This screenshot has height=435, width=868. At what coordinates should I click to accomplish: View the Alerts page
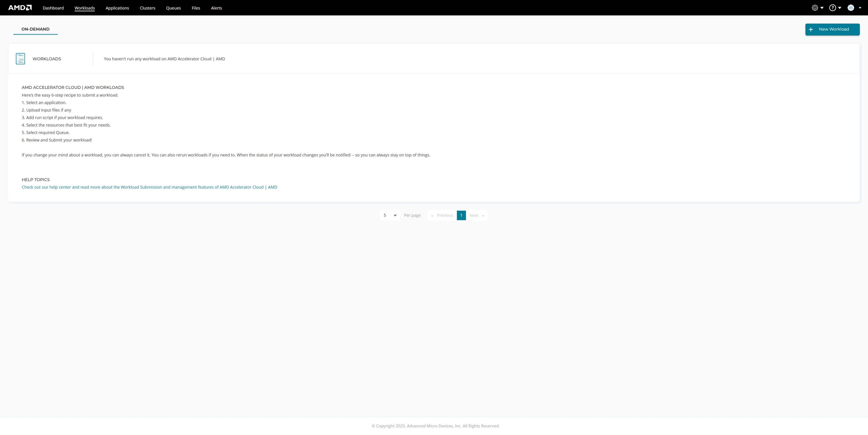click(216, 8)
